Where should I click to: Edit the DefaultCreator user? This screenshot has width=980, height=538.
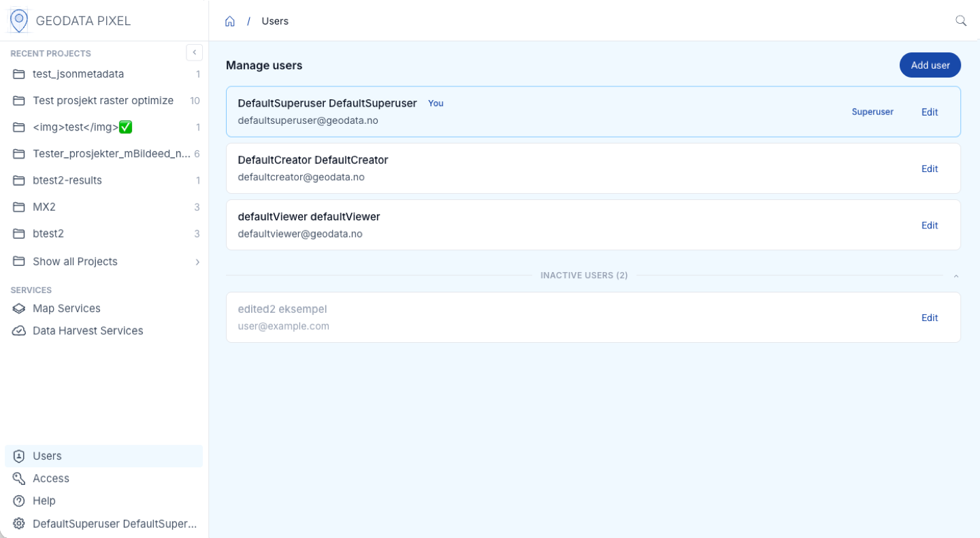[930, 169]
